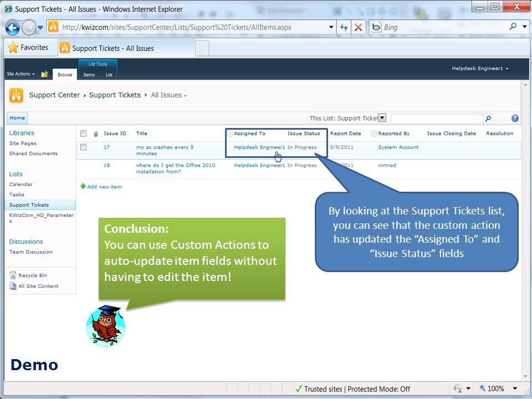Click the Libraries sidebar heading

coord(22,132)
